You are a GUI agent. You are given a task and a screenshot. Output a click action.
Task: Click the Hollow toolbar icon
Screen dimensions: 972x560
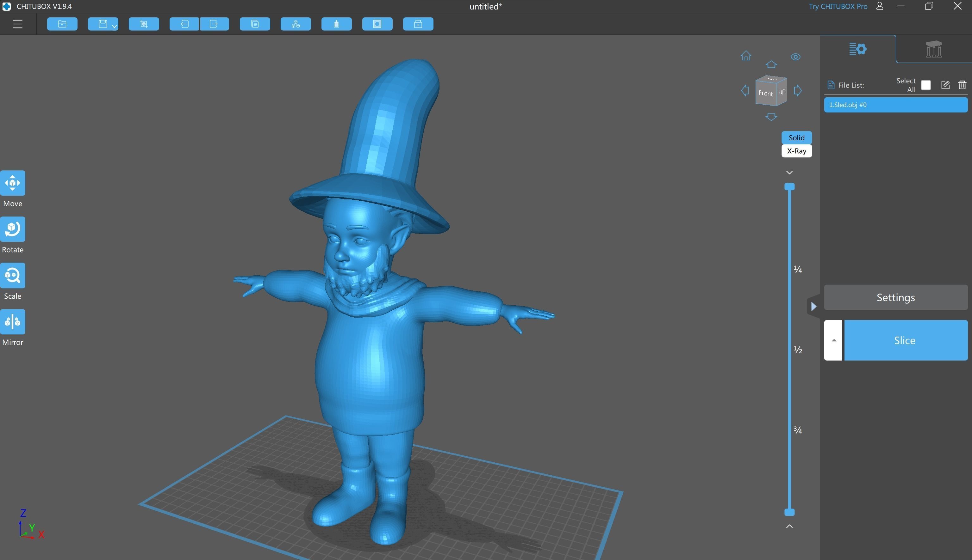[x=336, y=24]
